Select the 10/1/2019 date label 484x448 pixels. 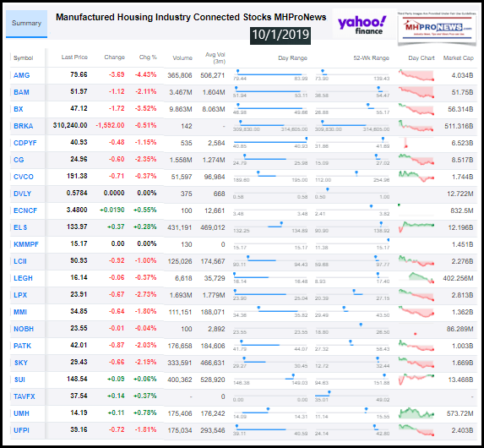280,35
